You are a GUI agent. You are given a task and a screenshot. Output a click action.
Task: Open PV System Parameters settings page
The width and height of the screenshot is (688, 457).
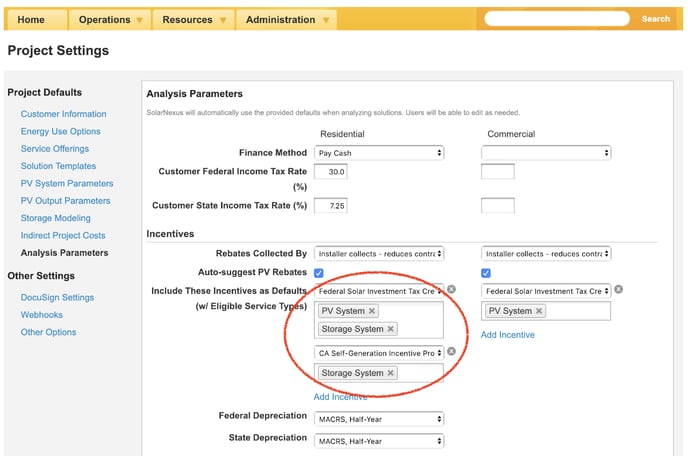coord(67,183)
